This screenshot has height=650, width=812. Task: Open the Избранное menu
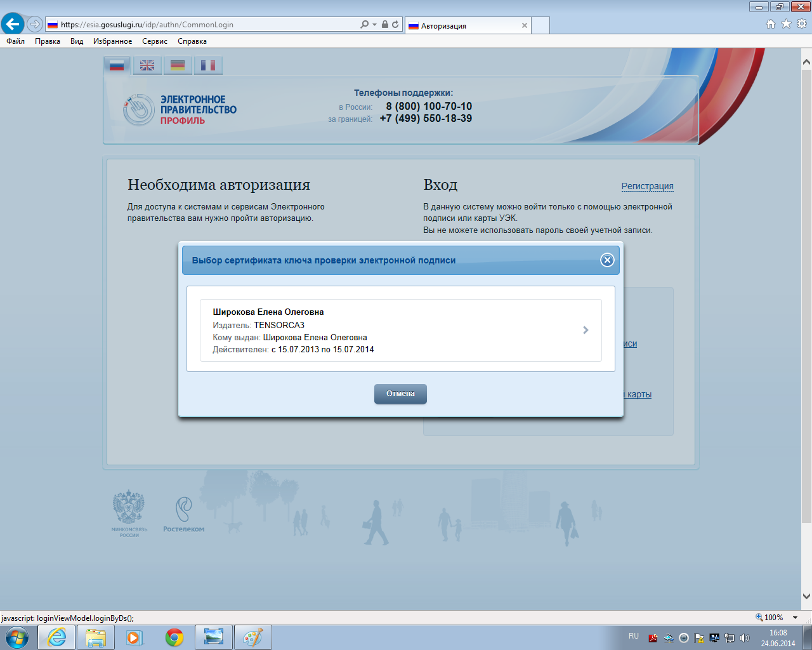click(112, 41)
